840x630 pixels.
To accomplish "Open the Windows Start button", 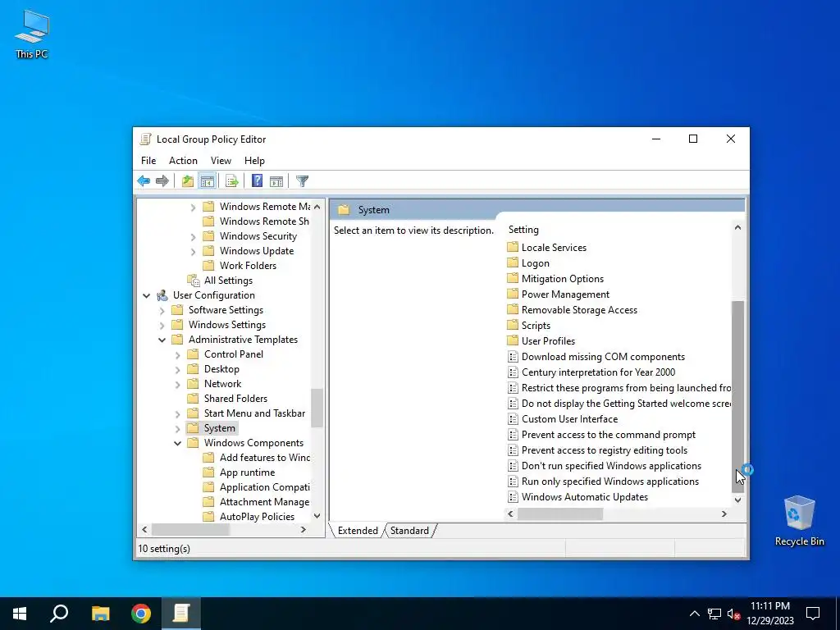I will (x=20, y=614).
